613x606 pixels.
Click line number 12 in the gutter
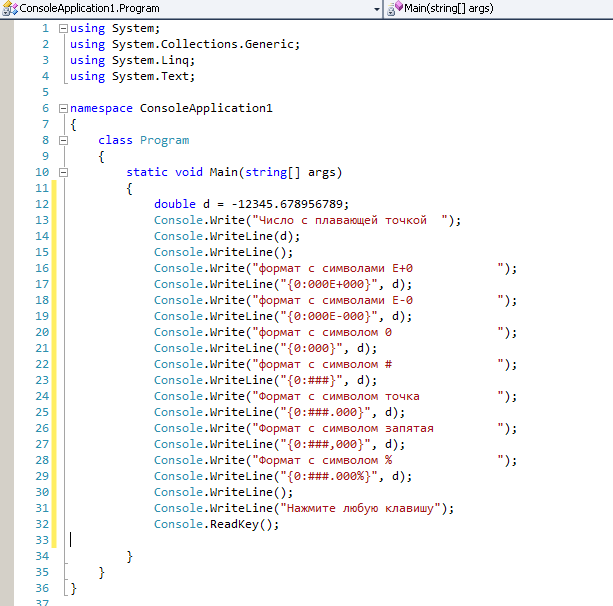pyautogui.click(x=42, y=204)
